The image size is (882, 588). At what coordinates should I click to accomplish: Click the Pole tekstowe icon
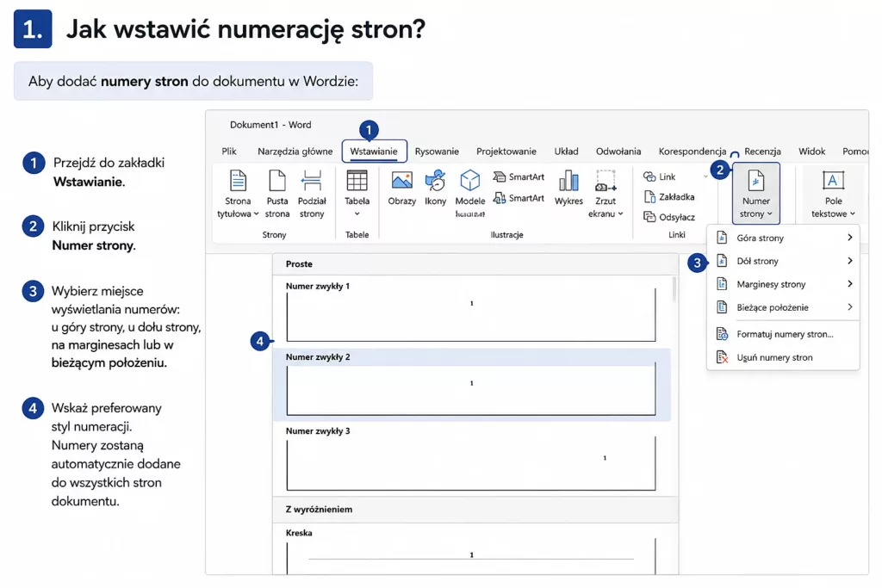pos(833,181)
